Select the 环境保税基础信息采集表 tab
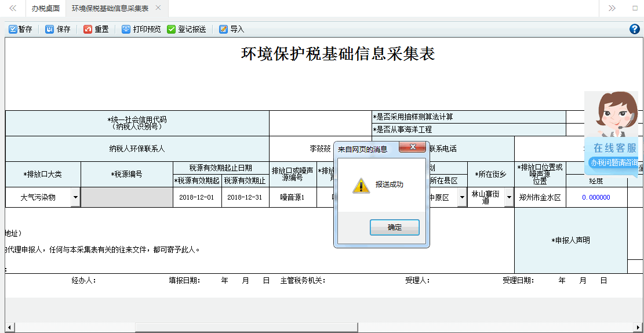 click(x=110, y=8)
